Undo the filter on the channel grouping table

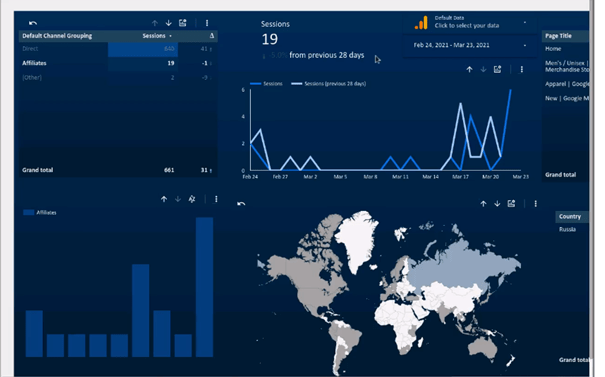[33, 23]
